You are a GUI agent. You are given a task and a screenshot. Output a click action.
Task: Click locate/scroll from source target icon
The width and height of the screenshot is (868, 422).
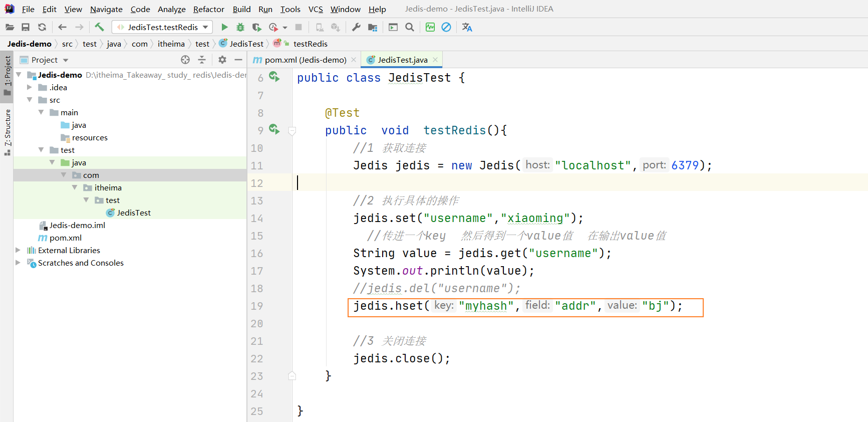185,60
